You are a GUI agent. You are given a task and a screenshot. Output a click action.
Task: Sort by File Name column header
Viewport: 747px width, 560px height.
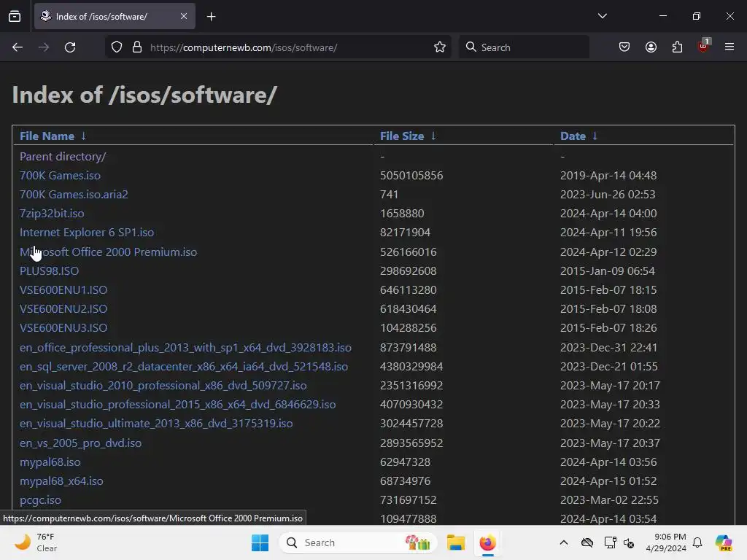click(47, 136)
